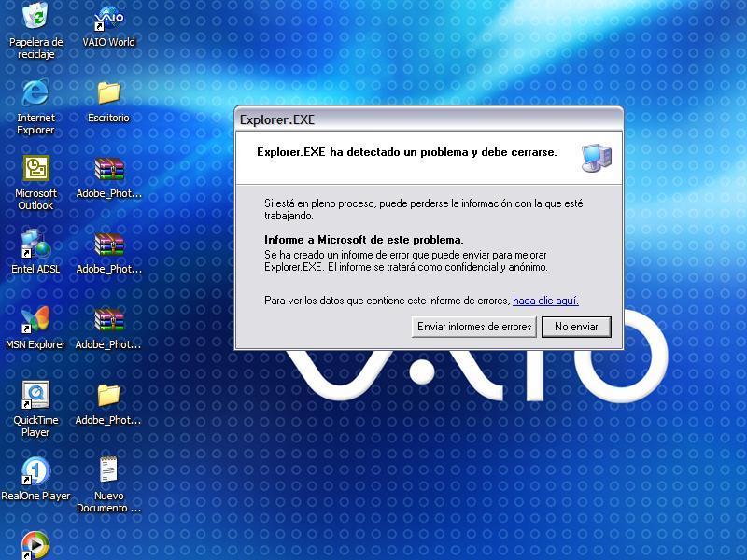Select the Adobe_Phot archive beside Microsoft Outlook
The height and width of the screenshot is (560, 747).
[x=108, y=169]
